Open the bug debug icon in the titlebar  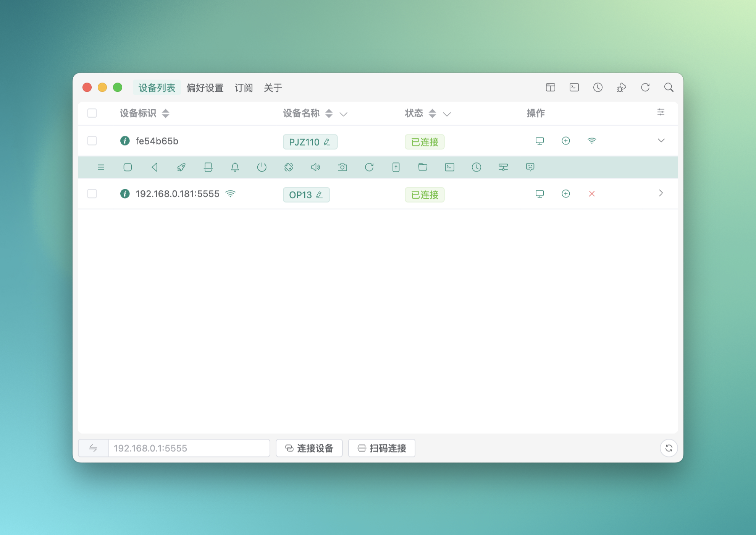click(x=622, y=88)
